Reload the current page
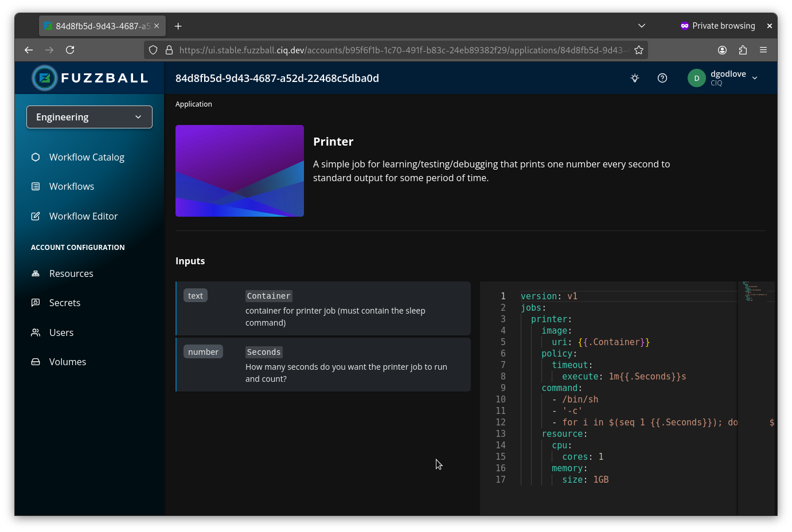The height and width of the screenshot is (532, 792). (x=70, y=50)
